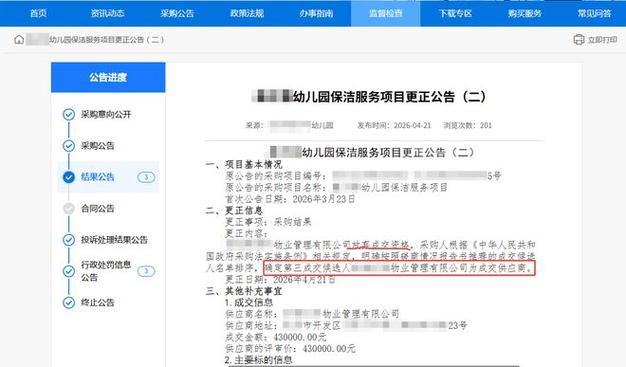The width and height of the screenshot is (626, 367).
Task: Open the 下载专区 navigation tab
Action: [x=455, y=13]
